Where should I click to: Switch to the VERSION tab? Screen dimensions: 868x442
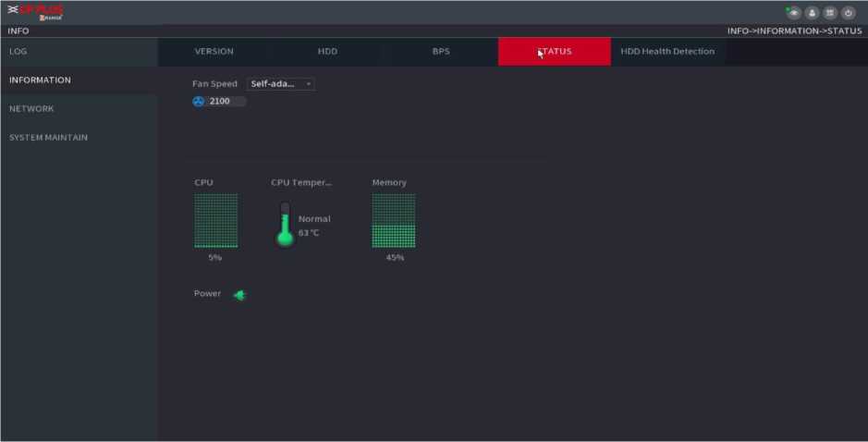point(214,52)
